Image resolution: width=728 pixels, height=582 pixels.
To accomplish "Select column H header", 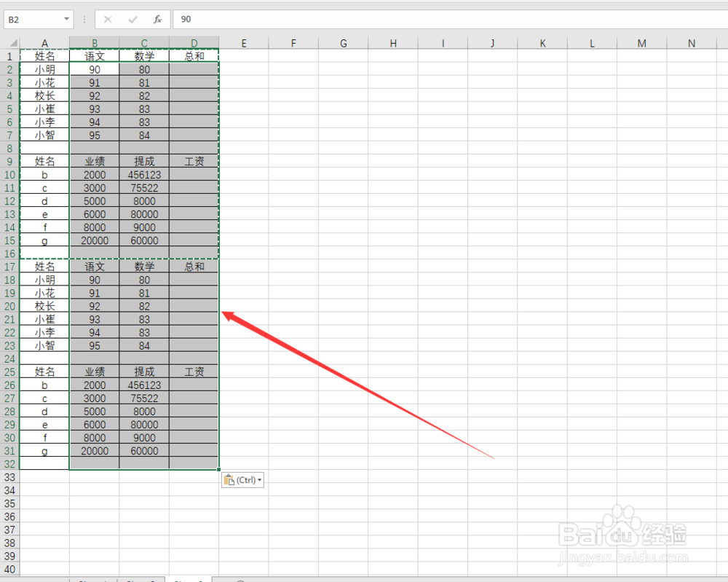I will pos(393,43).
